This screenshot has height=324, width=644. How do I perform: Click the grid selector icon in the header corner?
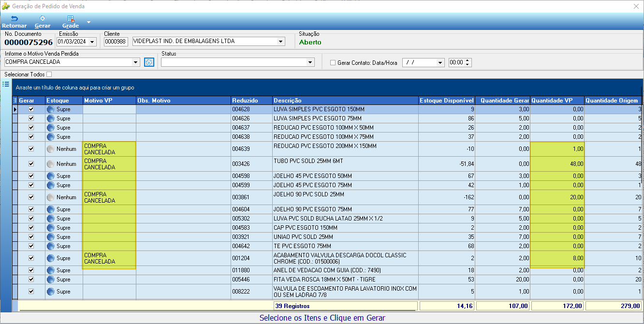(15, 101)
